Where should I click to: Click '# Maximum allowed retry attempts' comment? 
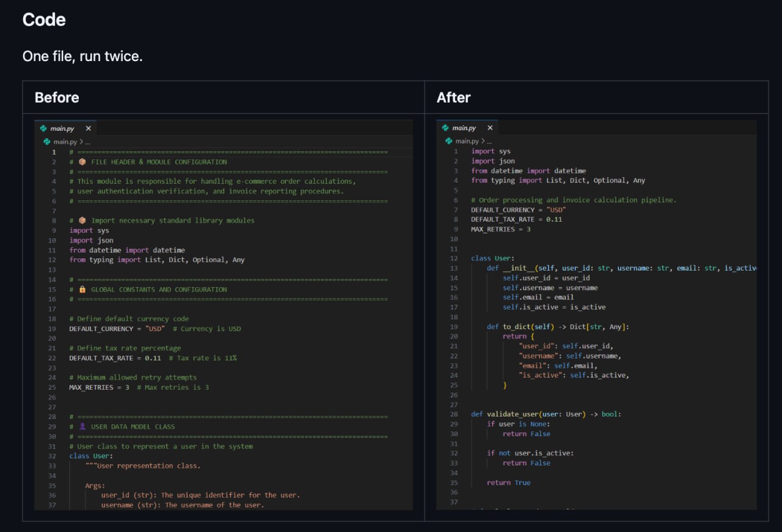[x=133, y=377]
